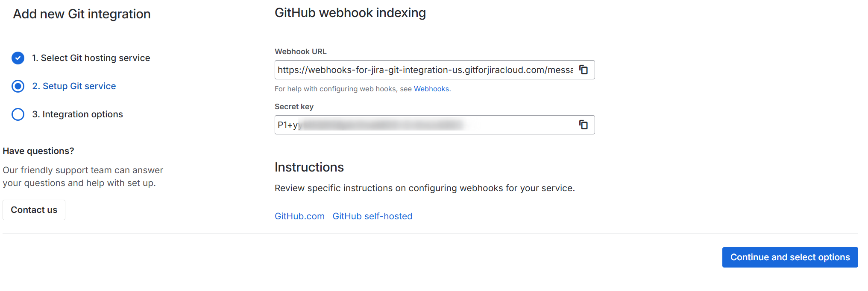Open GitHub.com webhook instructions

pos(299,216)
